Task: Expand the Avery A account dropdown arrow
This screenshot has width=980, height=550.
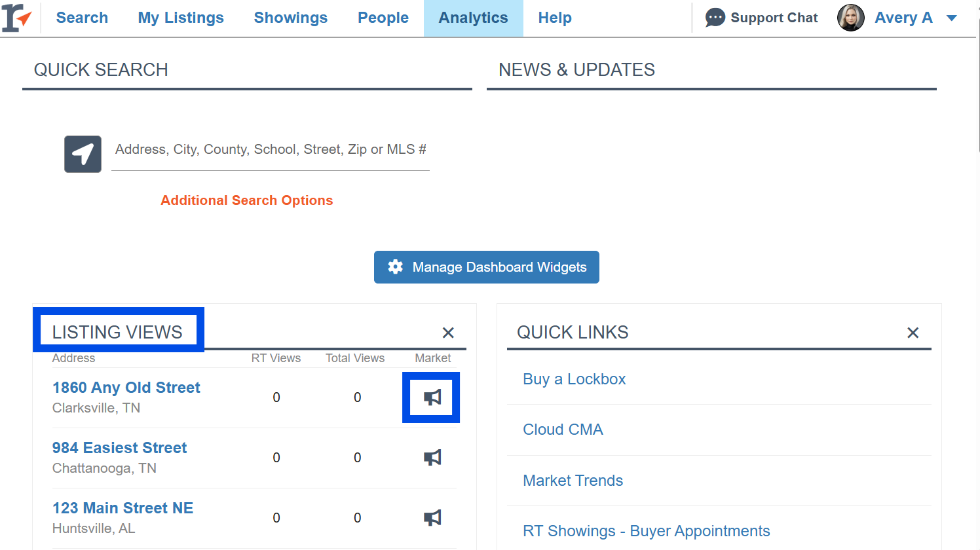Action: tap(952, 18)
